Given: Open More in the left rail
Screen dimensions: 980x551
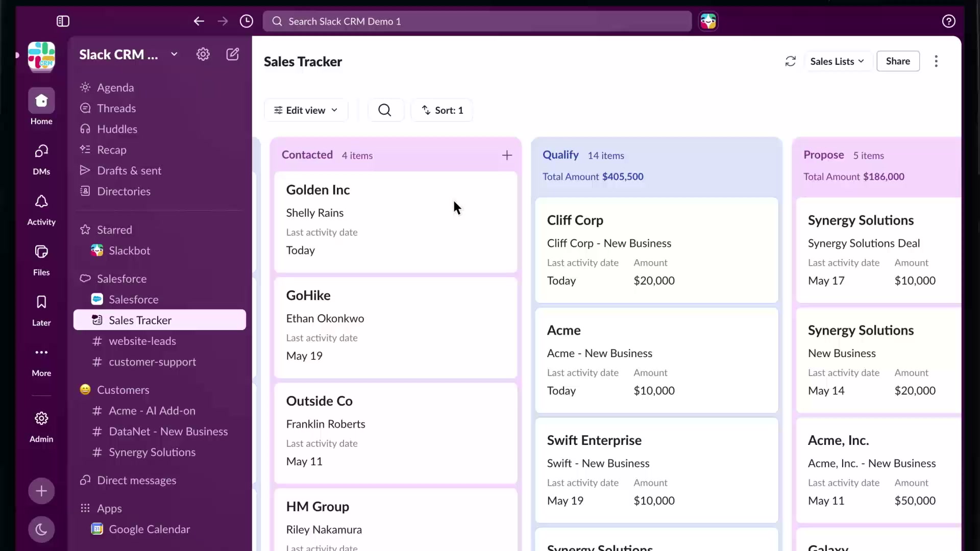Looking at the screenshot, I should click(41, 361).
